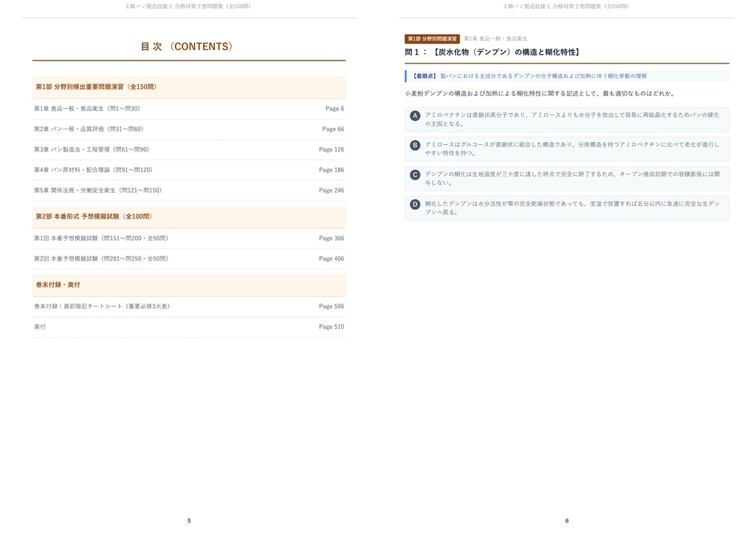756x535 pixels.
Task: Click the 'Page 126' page reference
Action: tap(331, 149)
